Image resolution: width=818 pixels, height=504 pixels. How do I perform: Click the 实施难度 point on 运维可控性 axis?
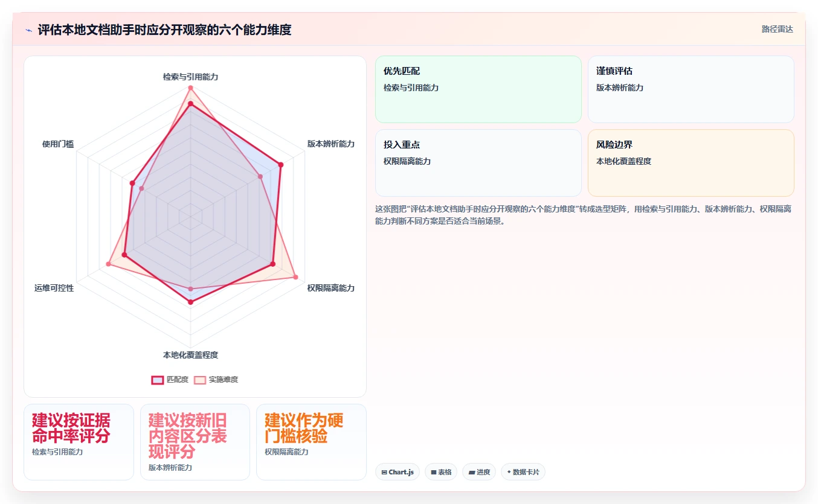(x=109, y=264)
